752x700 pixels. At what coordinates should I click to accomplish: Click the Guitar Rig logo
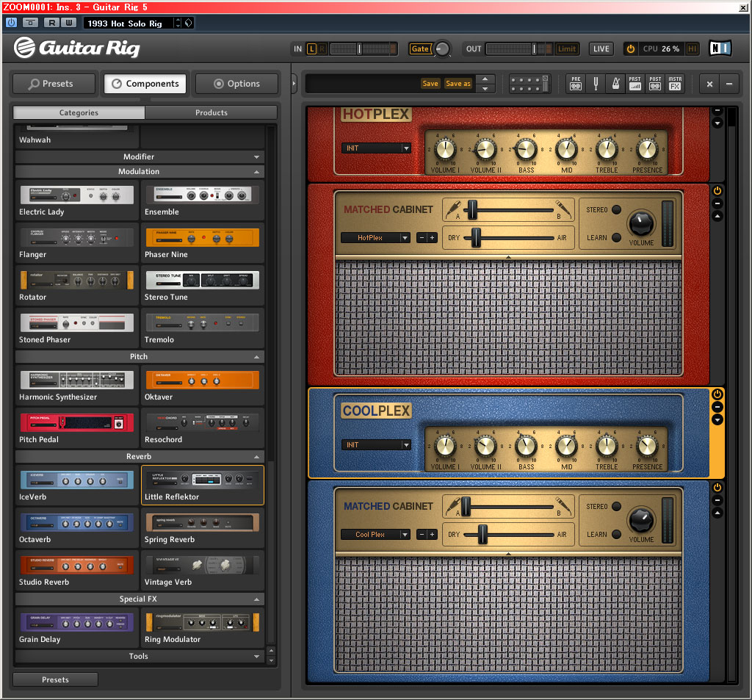76,48
